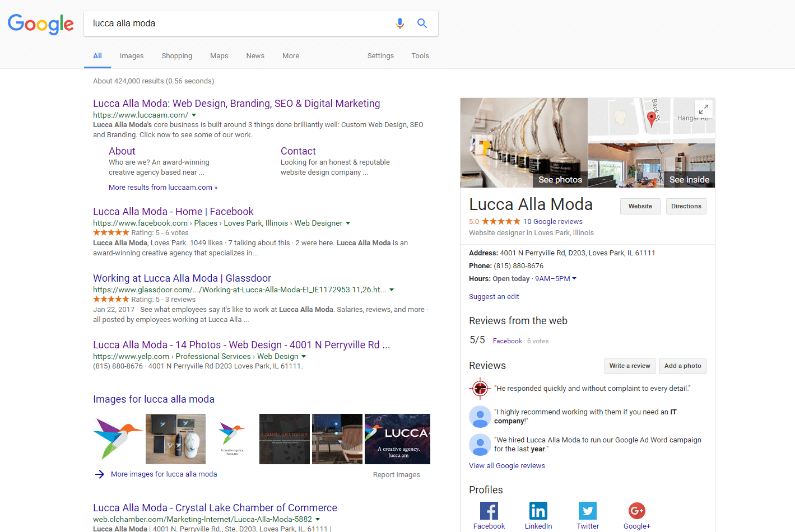Switch to the Images tab
This screenshot has width=795, height=532.
pos(132,55)
